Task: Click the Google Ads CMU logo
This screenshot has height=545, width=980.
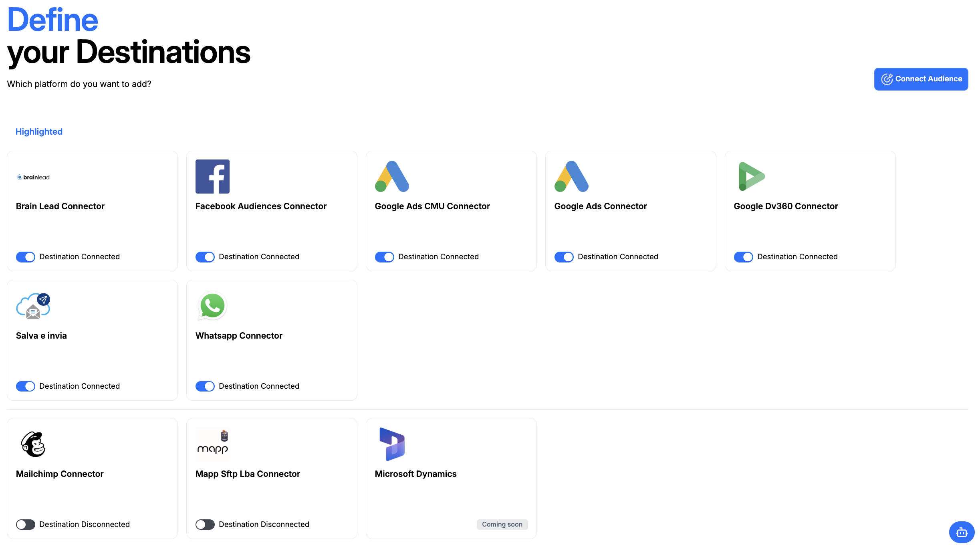Action: (392, 176)
